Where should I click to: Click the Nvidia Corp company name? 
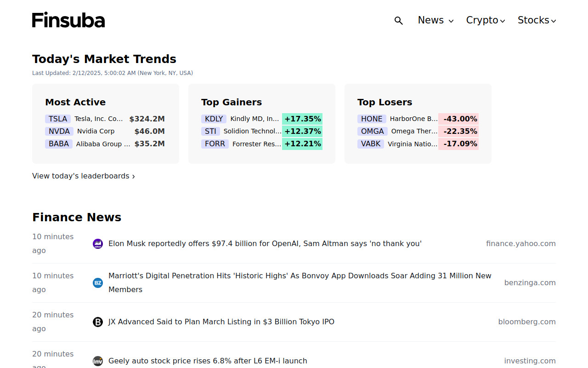96,131
